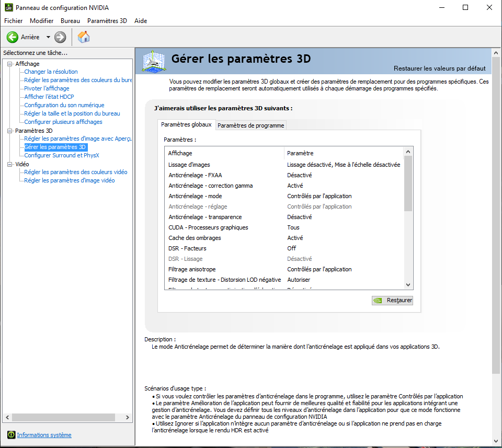Collapse the Vidéo tree node

[9, 165]
